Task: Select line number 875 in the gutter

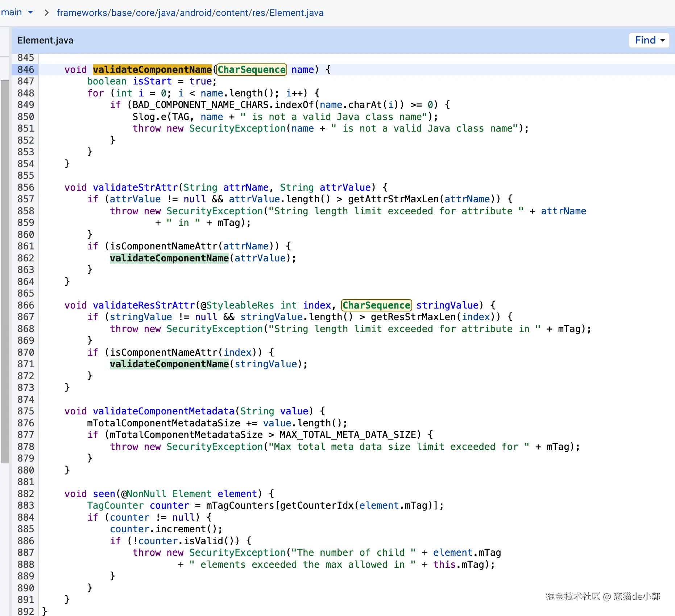Action: click(x=25, y=411)
